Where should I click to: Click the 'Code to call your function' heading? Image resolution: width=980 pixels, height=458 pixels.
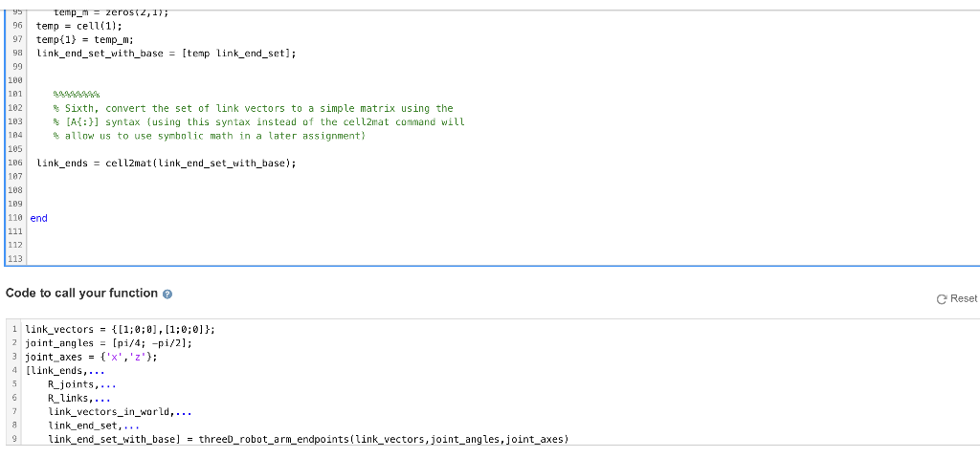(82, 293)
